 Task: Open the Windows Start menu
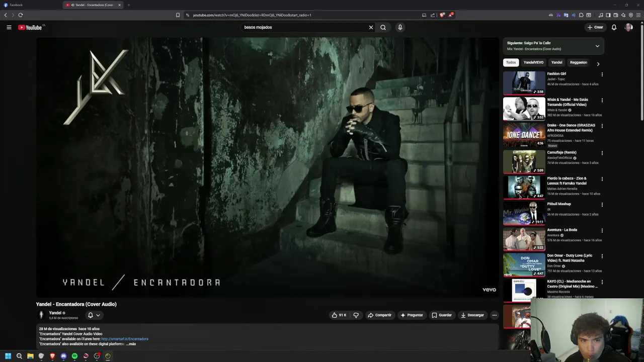pyautogui.click(x=8, y=356)
